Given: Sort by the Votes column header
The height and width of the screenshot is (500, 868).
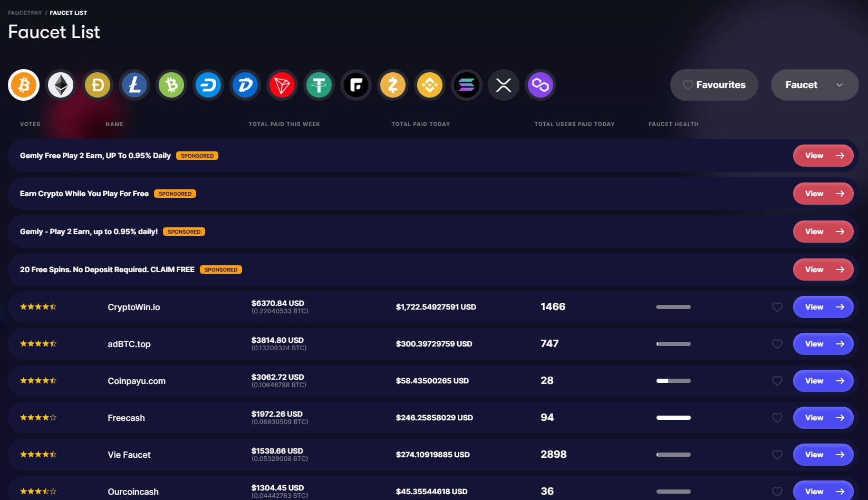Looking at the screenshot, I should click(x=30, y=124).
